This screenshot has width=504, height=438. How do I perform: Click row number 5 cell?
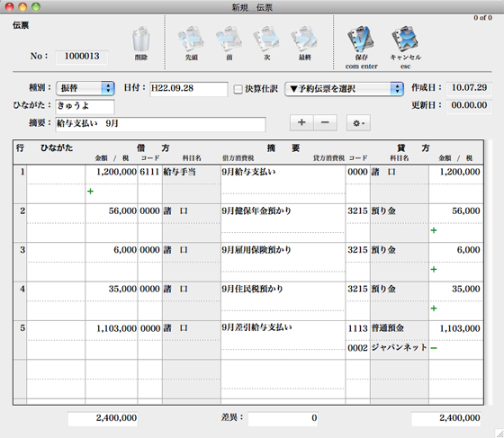click(x=20, y=340)
